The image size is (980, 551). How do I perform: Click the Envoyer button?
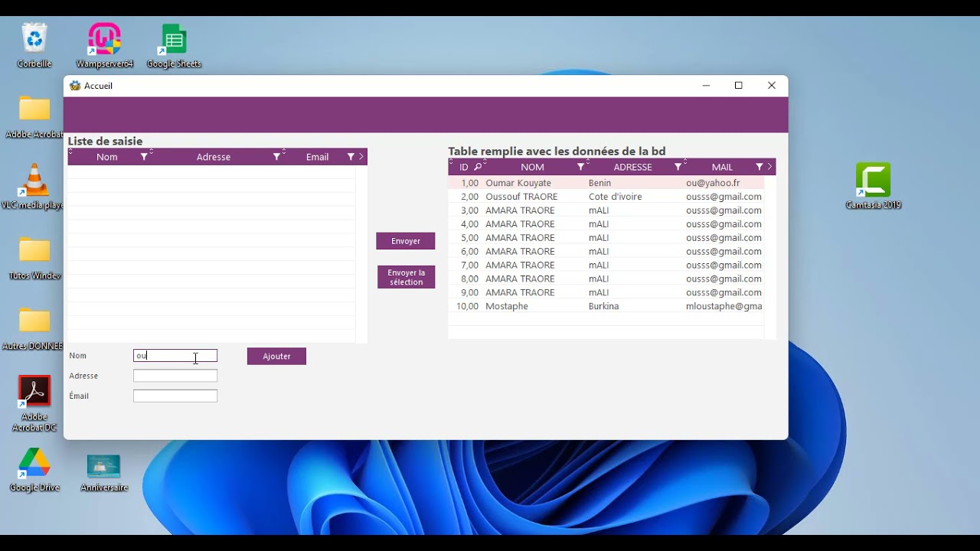406,241
